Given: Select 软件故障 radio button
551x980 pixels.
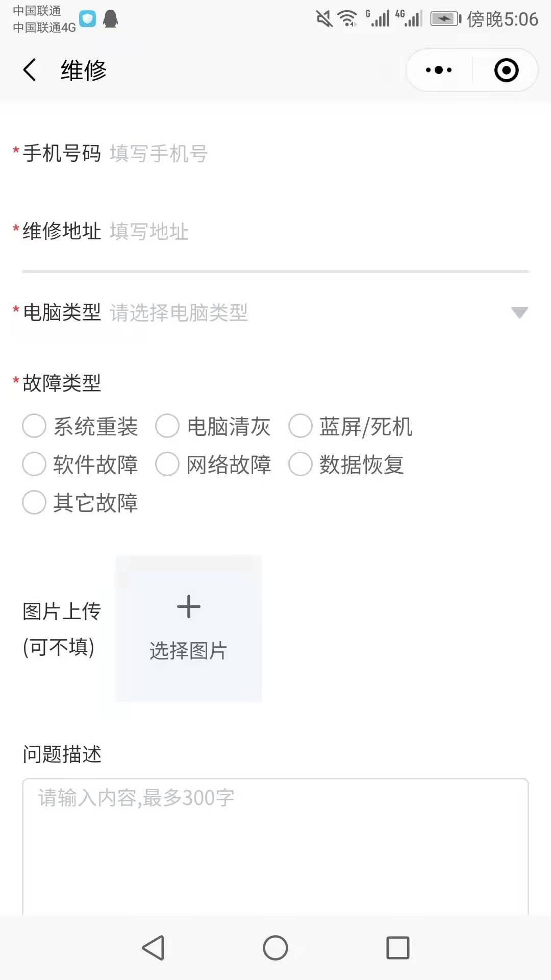Looking at the screenshot, I should coord(34,464).
